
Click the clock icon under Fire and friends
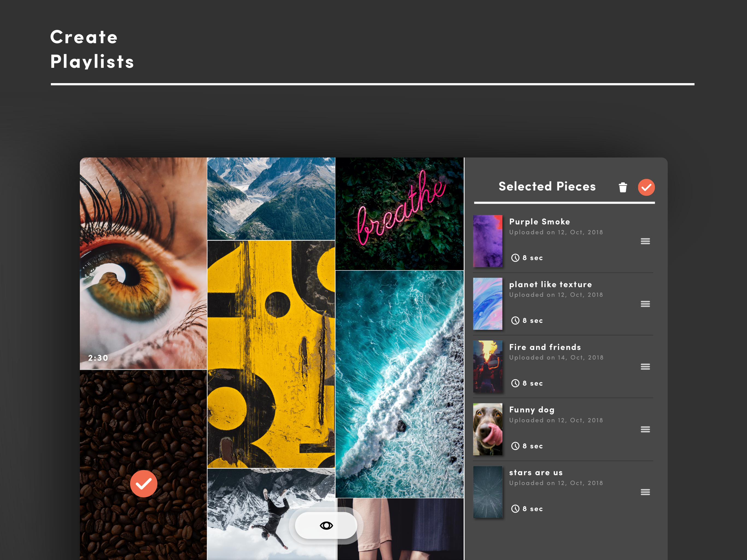(515, 383)
